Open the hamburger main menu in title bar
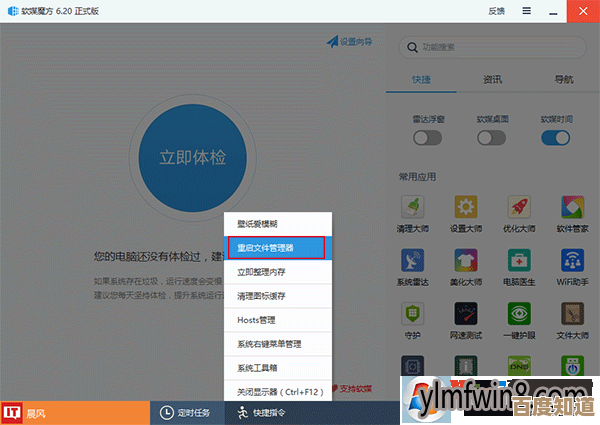This screenshot has height=425, width=600. pyautogui.click(x=527, y=10)
